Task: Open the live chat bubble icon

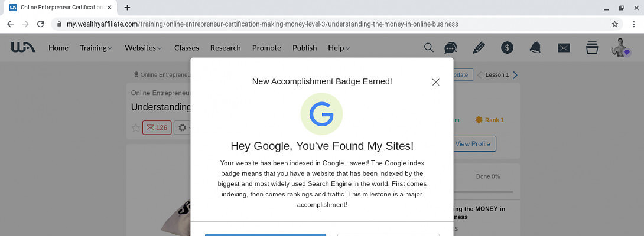Action: pyautogui.click(x=451, y=48)
